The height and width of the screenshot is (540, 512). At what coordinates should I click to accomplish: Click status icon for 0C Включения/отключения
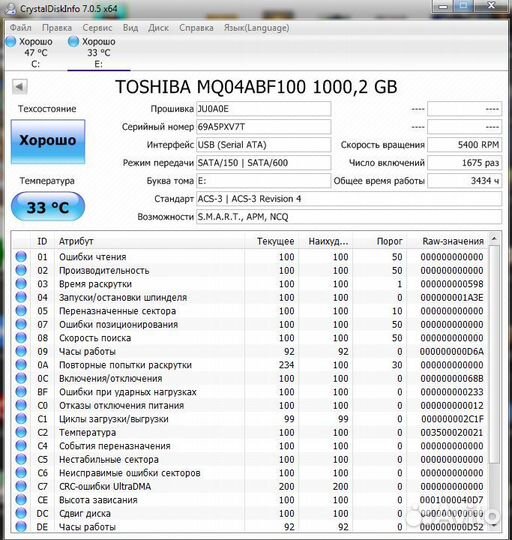pyautogui.click(x=21, y=378)
